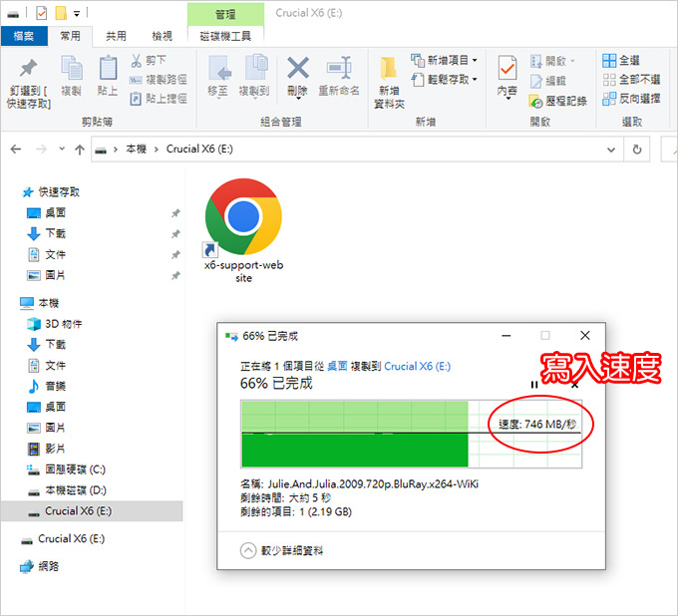Viewport: 678px width, 616px height.
Task: Expand the address bar history dropdown
Action: [611, 150]
